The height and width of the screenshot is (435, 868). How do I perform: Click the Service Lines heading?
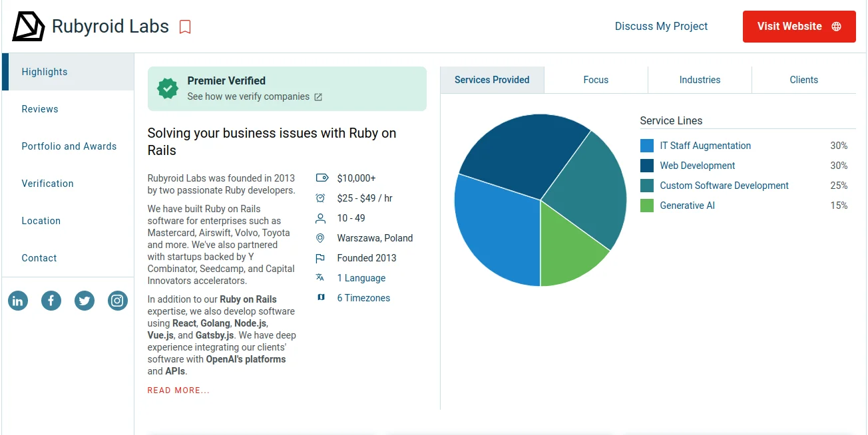click(x=671, y=121)
